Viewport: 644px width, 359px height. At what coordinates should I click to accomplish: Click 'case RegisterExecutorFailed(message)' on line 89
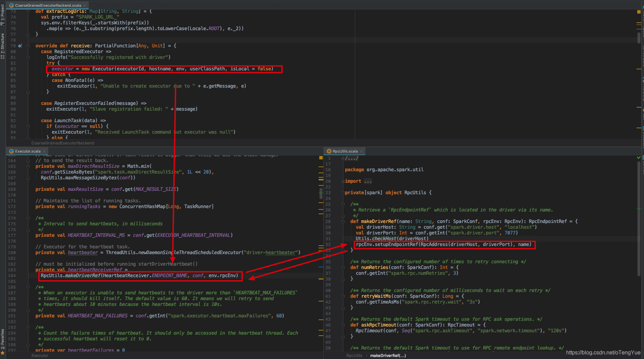[x=94, y=104]
